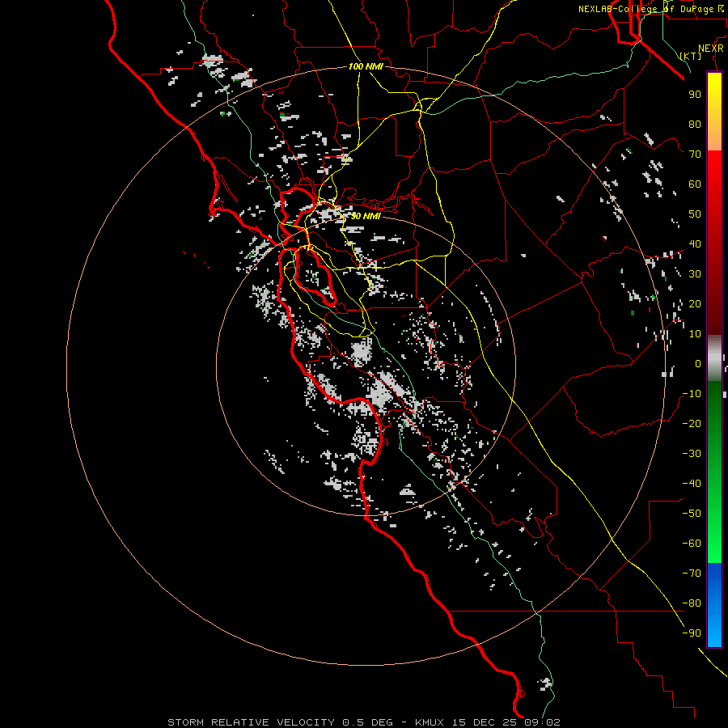Click the gray zero-velocity segment of the scale
The image size is (728, 728).
pyautogui.click(x=714, y=358)
